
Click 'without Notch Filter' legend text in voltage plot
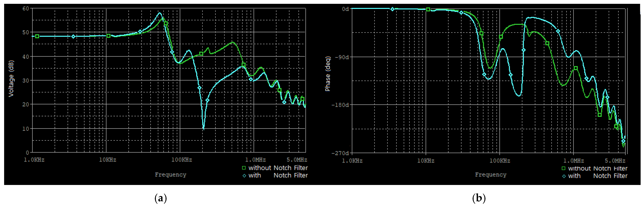[278, 168]
